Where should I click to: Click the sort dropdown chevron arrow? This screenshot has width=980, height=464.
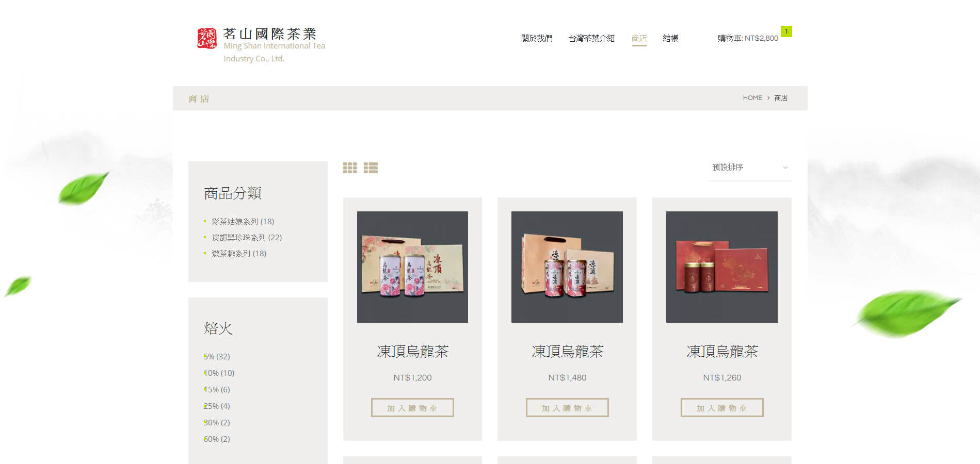click(x=785, y=168)
